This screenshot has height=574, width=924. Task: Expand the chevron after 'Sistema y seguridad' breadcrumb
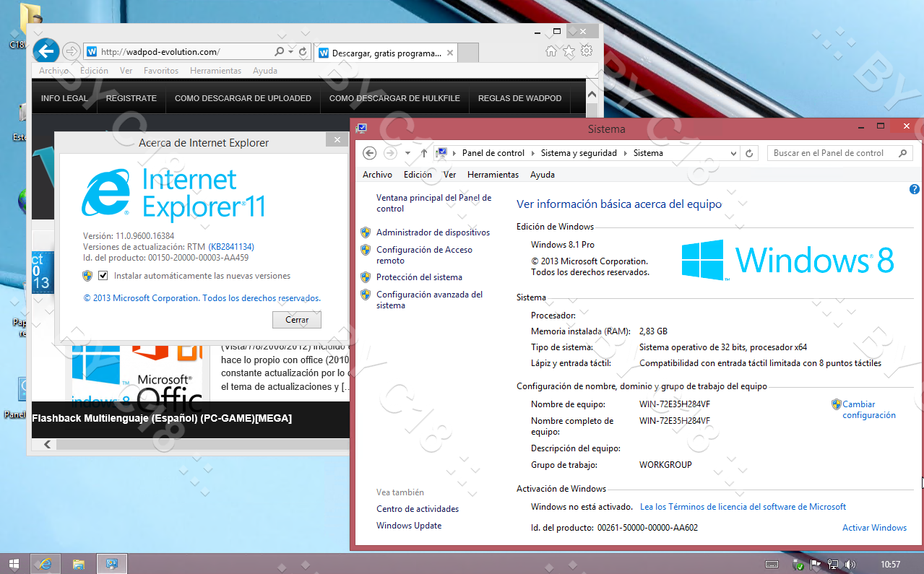[x=626, y=153]
